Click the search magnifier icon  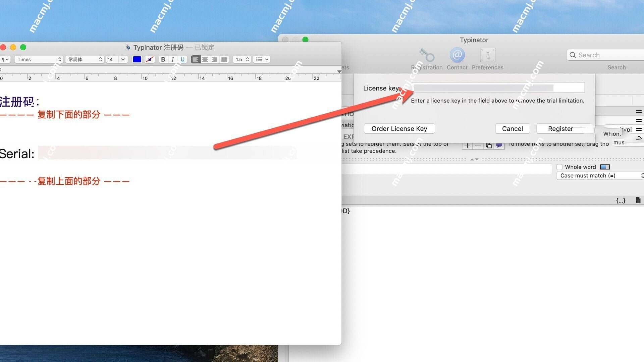point(573,55)
